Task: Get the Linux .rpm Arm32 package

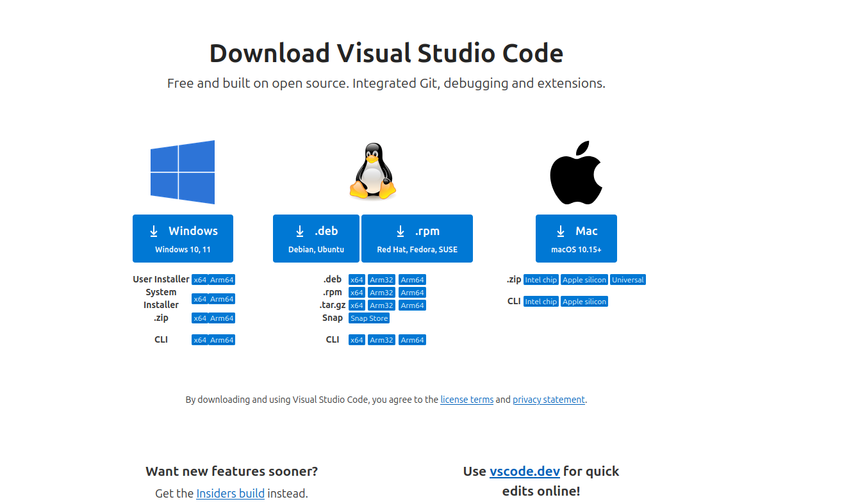Action: [381, 293]
